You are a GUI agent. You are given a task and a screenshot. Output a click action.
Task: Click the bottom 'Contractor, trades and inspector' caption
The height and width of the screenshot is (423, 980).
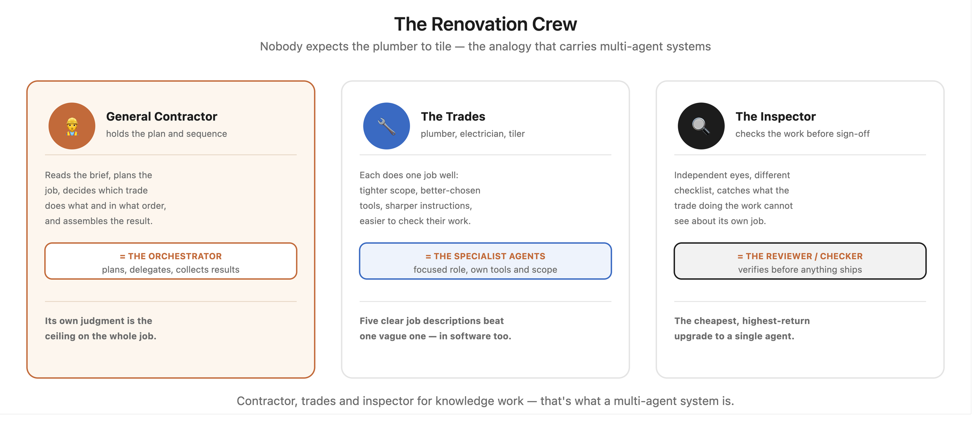[485, 401]
